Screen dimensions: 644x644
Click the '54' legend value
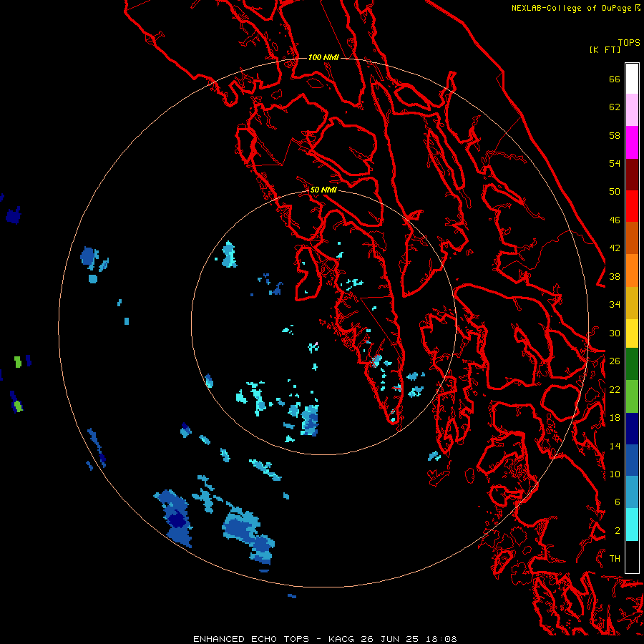[615, 163]
